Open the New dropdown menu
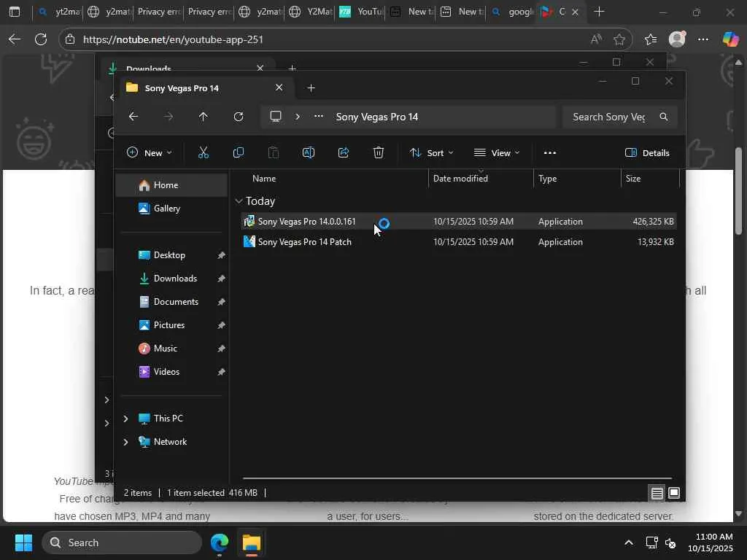 pos(149,153)
